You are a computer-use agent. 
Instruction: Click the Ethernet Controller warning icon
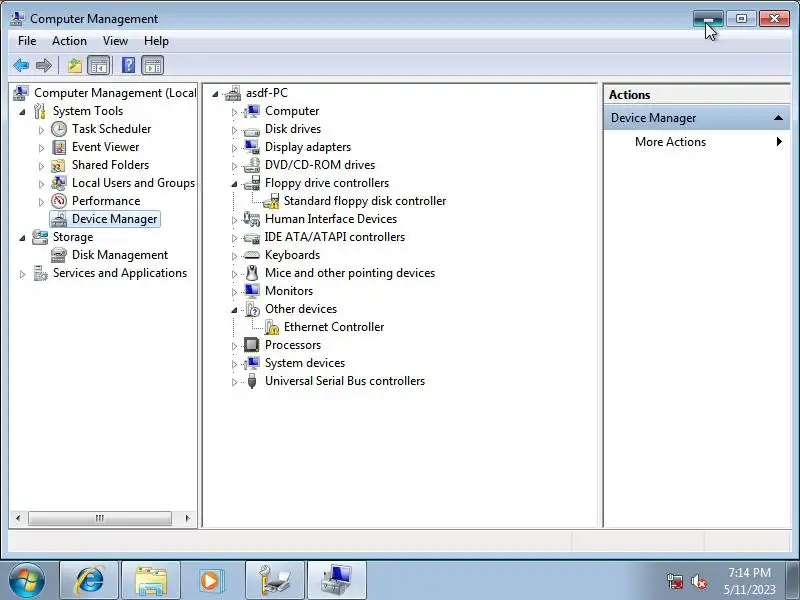click(x=271, y=327)
